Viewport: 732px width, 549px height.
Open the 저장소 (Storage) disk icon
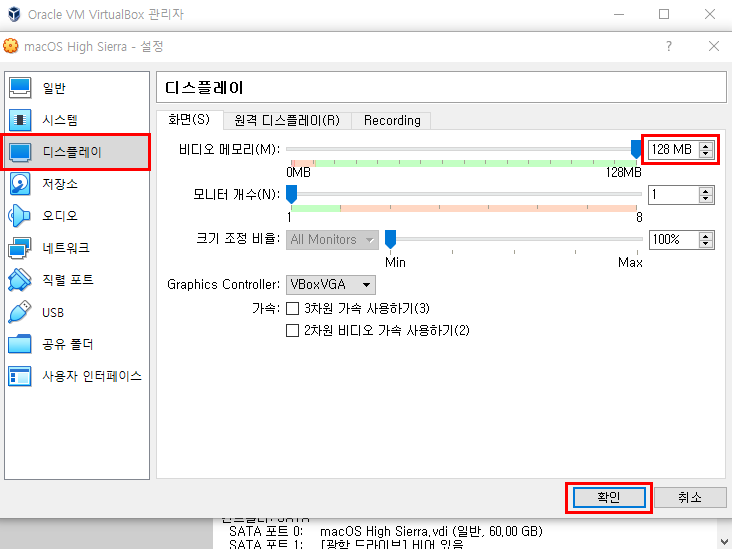[20, 183]
